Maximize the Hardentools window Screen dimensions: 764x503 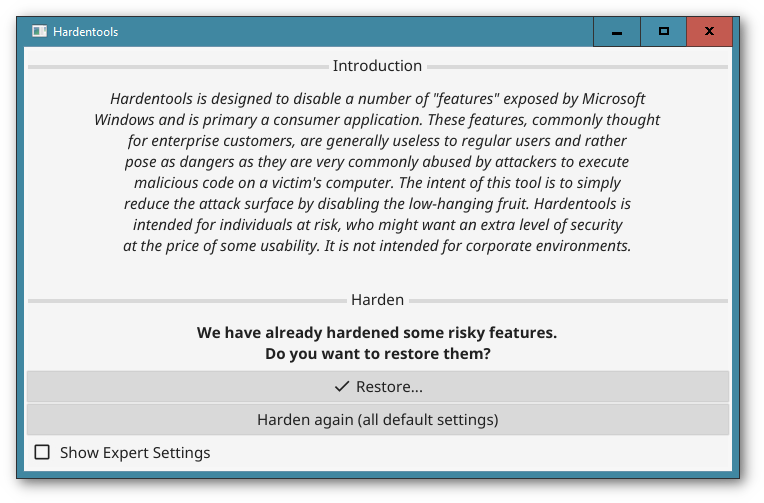pos(663,32)
